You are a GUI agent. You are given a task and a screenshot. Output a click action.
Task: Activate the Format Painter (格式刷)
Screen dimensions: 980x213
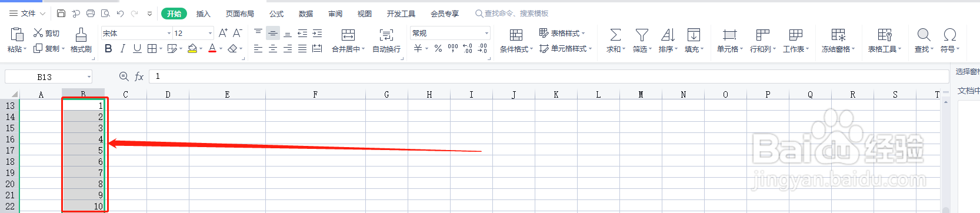click(x=81, y=40)
